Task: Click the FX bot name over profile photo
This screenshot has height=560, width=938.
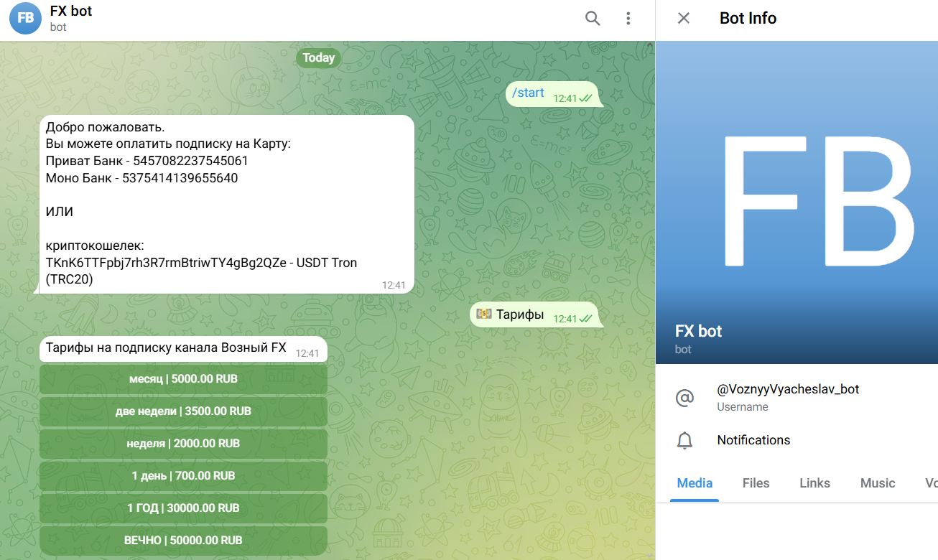Action: pos(698,331)
